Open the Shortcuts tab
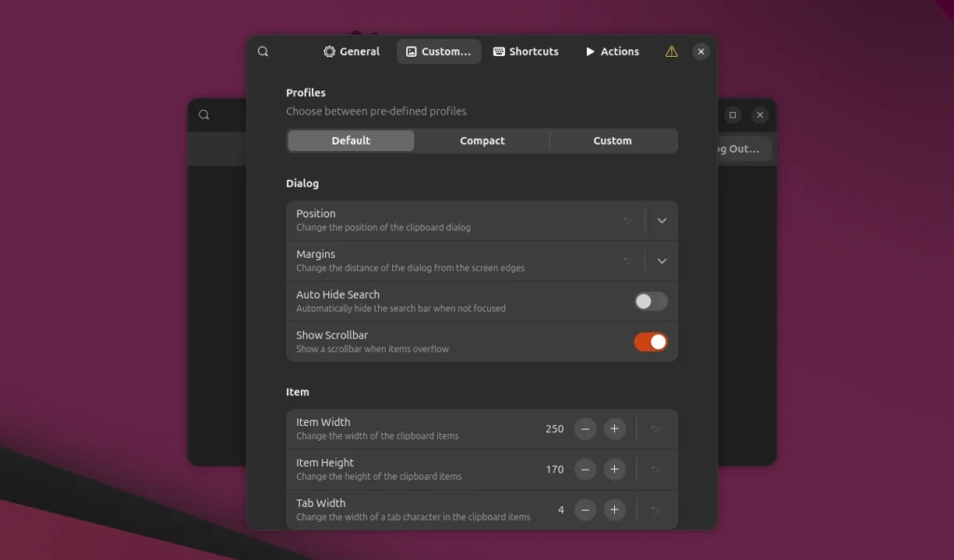The width and height of the screenshot is (954, 560). pos(525,52)
